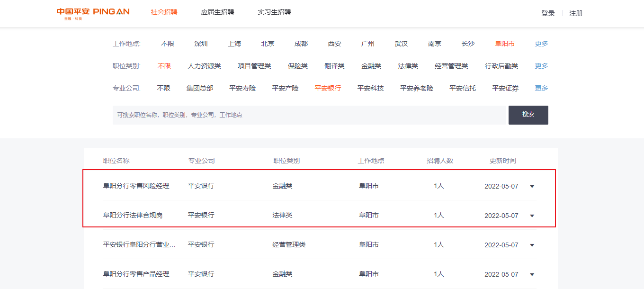The height and width of the screenshot is (289, 644).
Task: Focus the job search input field
Action: (x=309, y=115)
